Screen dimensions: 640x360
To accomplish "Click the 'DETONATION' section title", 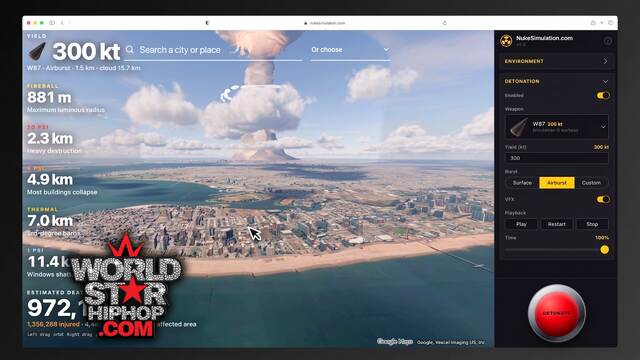I will 522,82.
